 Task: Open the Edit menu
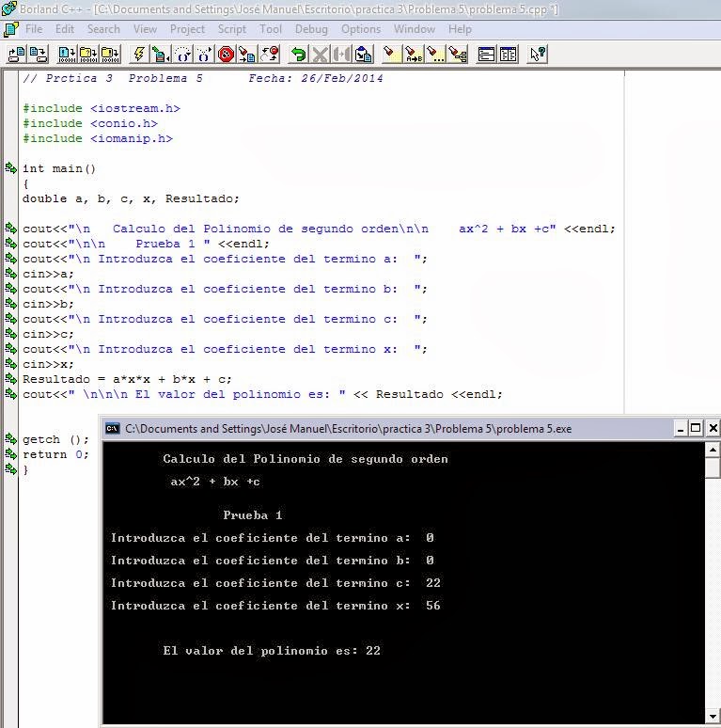point(65,29)
